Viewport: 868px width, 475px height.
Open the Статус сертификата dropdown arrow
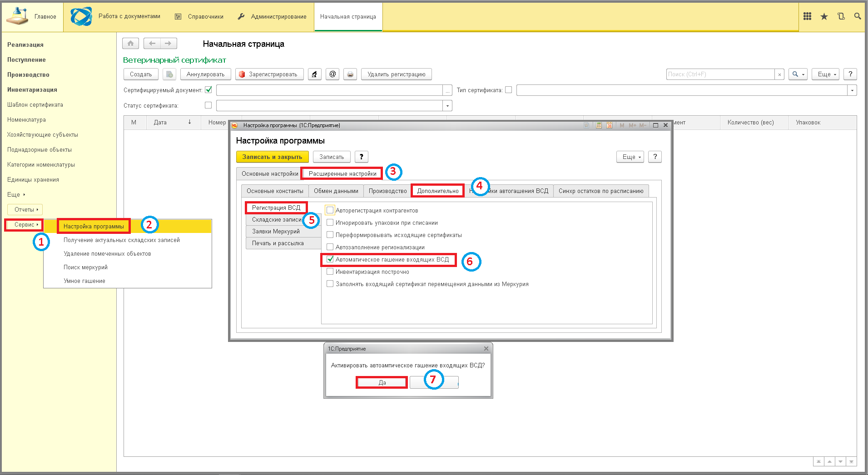pos(447,105)
